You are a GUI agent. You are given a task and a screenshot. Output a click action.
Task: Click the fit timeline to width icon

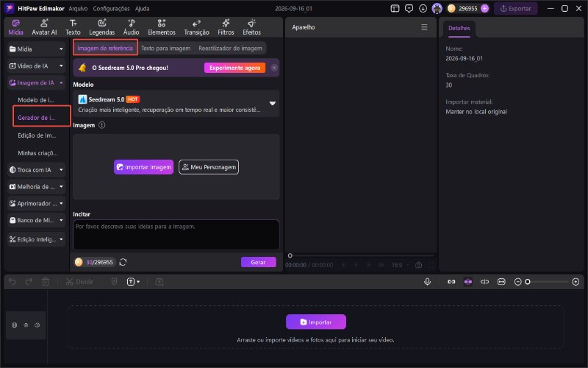[x=501, y=282]
